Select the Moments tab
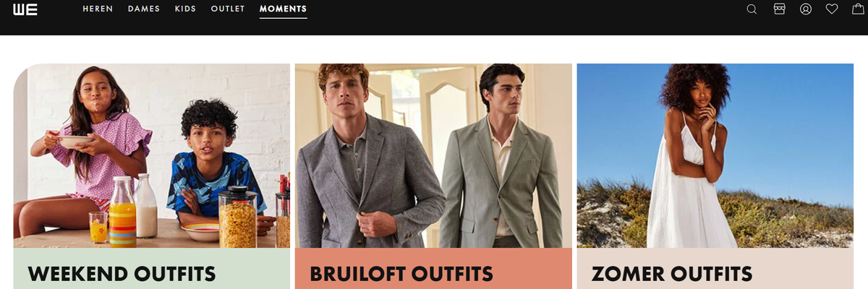This screenshot has height=289, width=868. coord(283,9)
